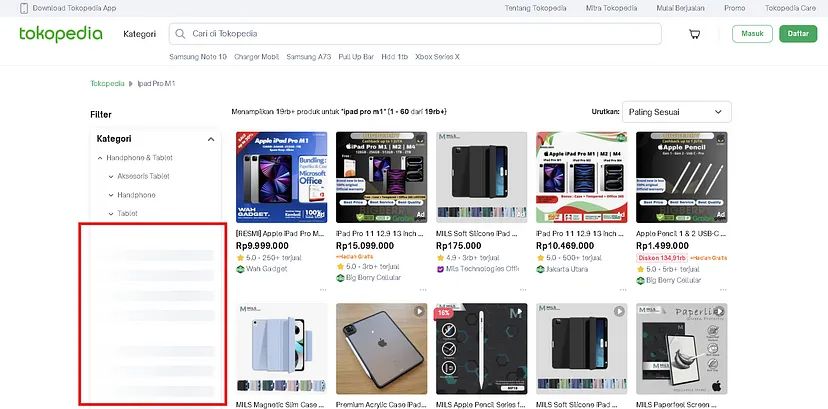Open MILS Magnetic Slim Case image
828x409 pixels.
coord(281,348)
